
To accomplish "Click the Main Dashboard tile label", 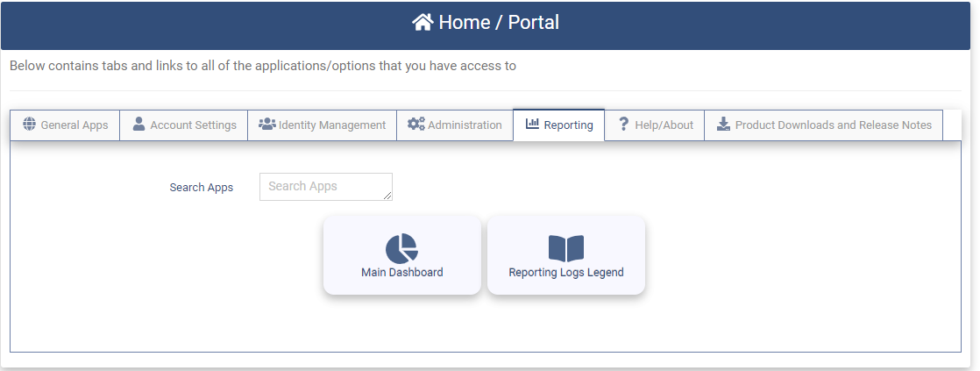I will click(x=401, y=273).
